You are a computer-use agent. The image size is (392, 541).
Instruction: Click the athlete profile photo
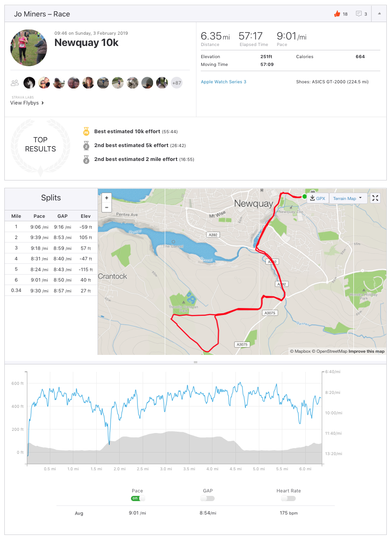[x=29, y=48]
